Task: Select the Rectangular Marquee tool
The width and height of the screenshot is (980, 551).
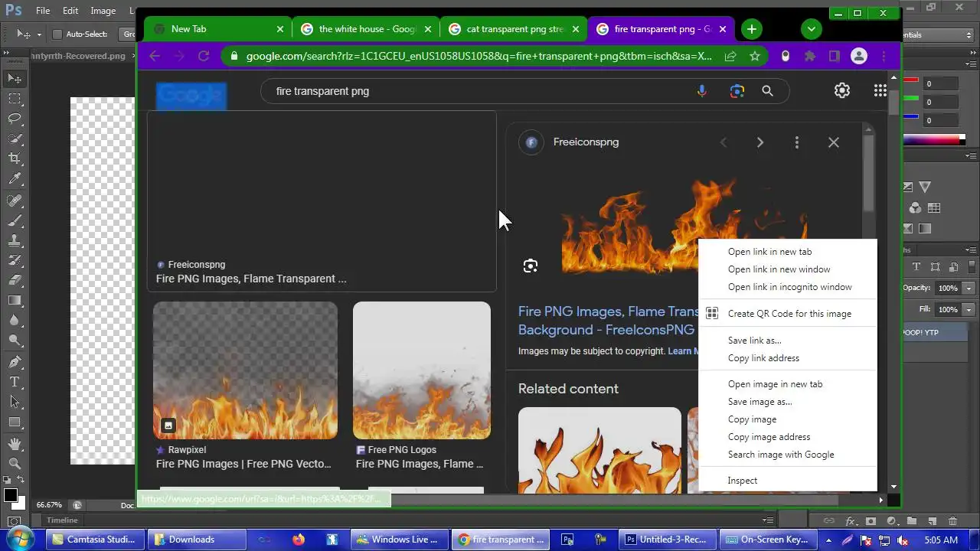Action: pos(15,99)
